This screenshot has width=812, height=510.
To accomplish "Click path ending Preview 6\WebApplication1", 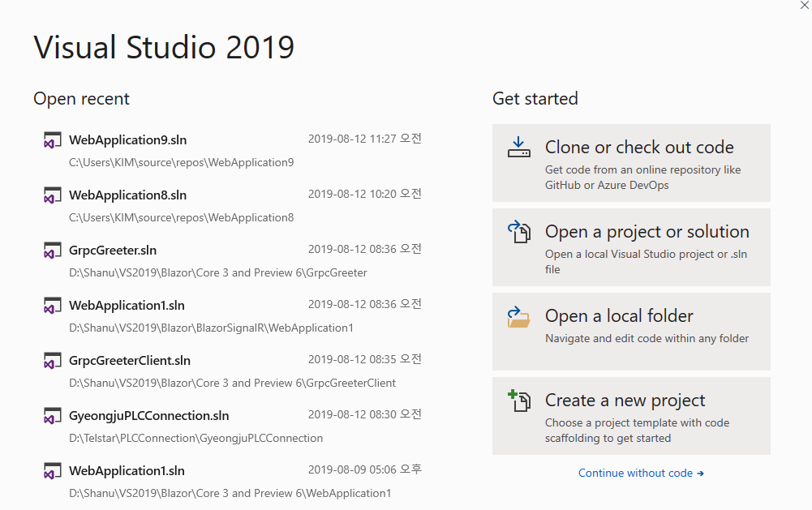I will (x=230, y=494).
